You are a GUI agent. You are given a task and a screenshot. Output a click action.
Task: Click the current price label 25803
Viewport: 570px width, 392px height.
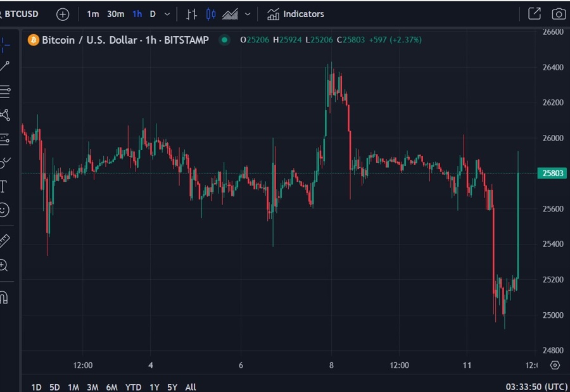[x=552, y=173]
